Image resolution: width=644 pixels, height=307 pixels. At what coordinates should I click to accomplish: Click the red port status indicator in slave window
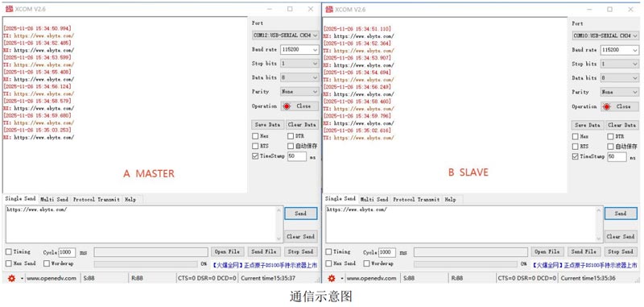point(607,106)
